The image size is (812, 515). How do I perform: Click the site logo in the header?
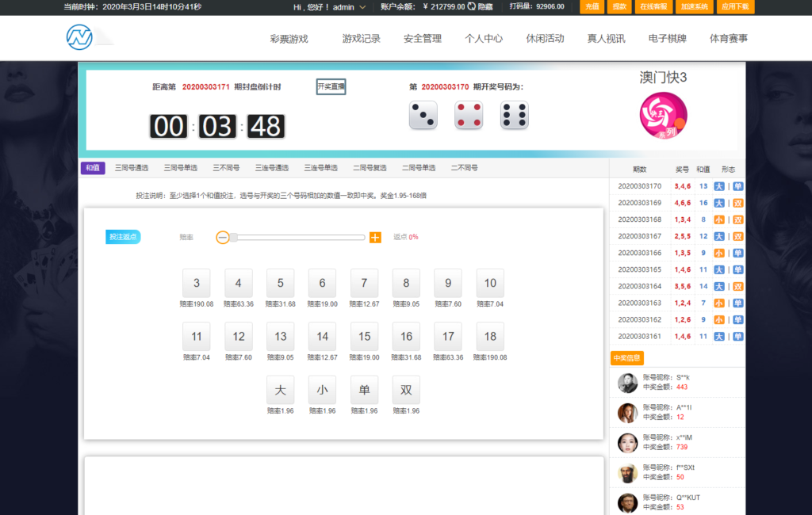pos(80,37)
